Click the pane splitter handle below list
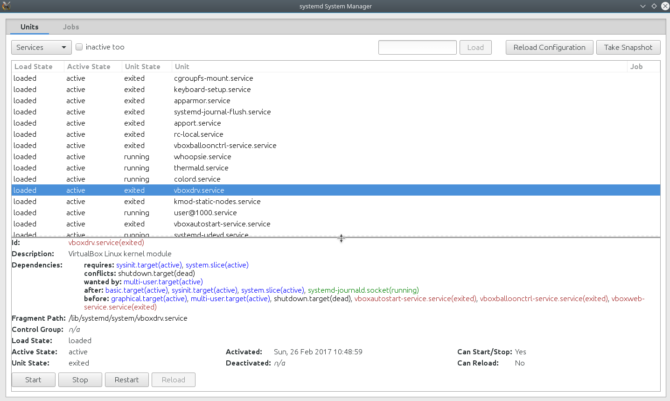The image size is (670, 401). 341,238
